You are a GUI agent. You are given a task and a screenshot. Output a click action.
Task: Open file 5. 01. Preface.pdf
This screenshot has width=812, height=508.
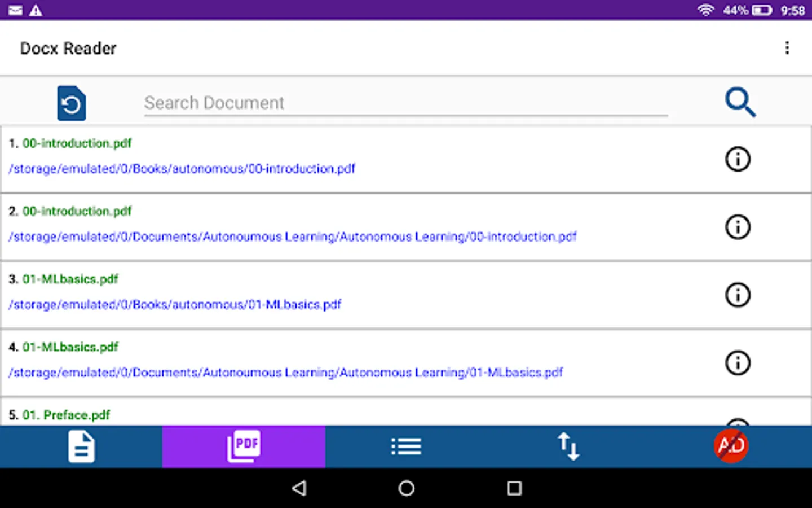click(59, 415)
